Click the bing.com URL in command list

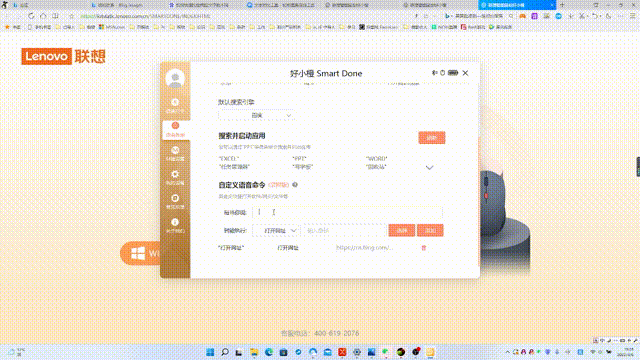364,248
